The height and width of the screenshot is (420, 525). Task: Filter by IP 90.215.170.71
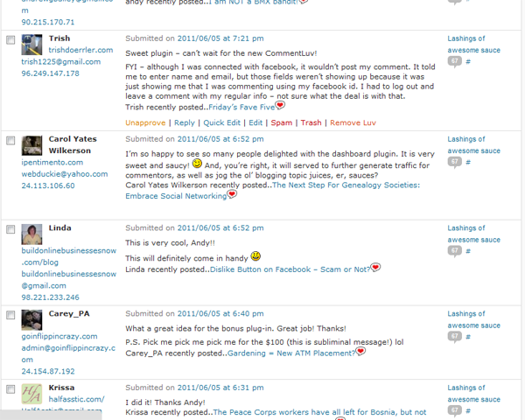[x=48, y=22]
